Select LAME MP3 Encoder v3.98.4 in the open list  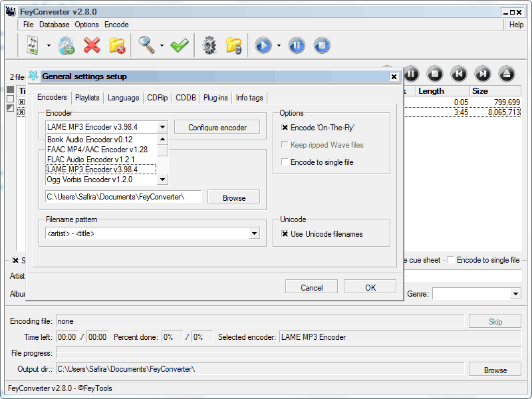[102, 170]
